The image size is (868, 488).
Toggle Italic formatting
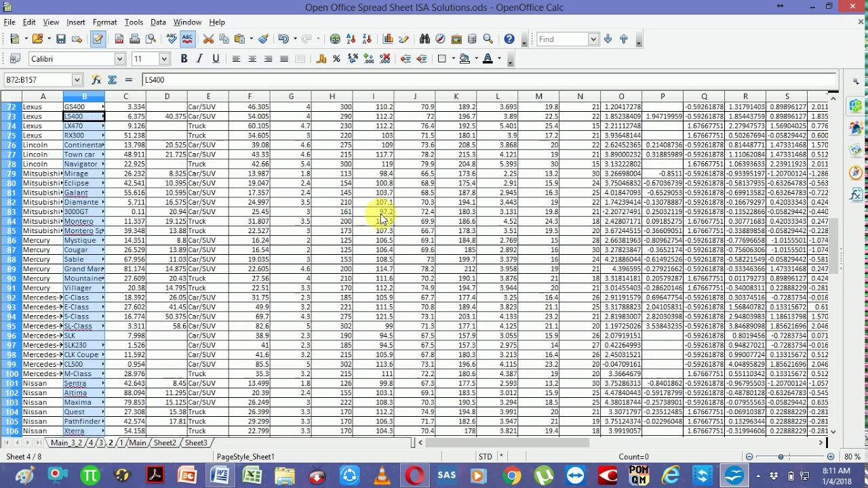tap(199, 59)
